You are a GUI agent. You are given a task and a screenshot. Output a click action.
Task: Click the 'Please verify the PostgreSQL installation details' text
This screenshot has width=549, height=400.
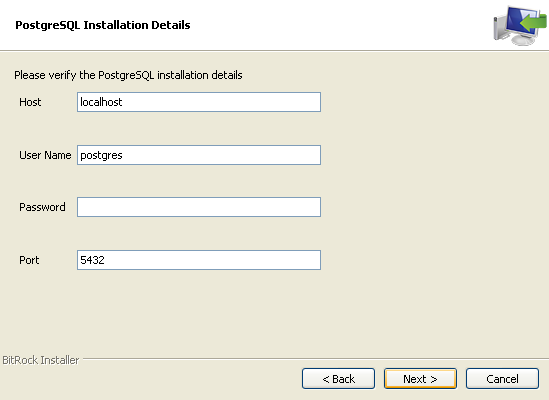[x=128, y=75]
